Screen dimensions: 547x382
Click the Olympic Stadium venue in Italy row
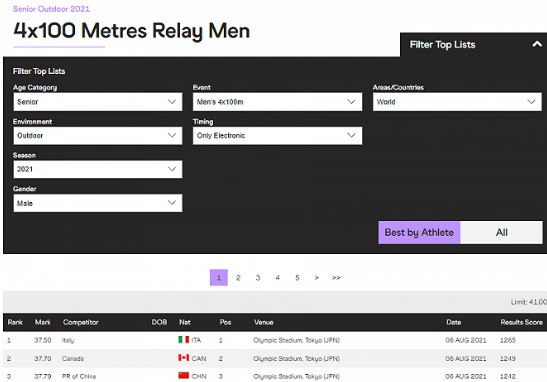297,340
